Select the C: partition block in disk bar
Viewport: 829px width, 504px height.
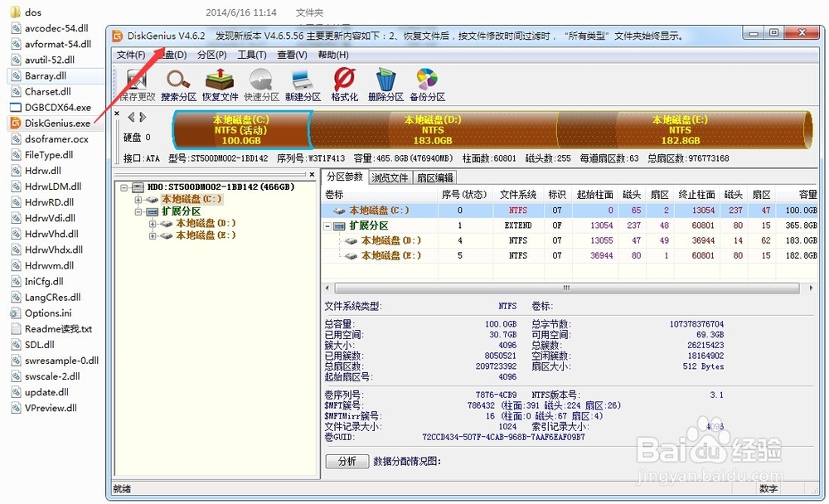[x=241, y=130]
